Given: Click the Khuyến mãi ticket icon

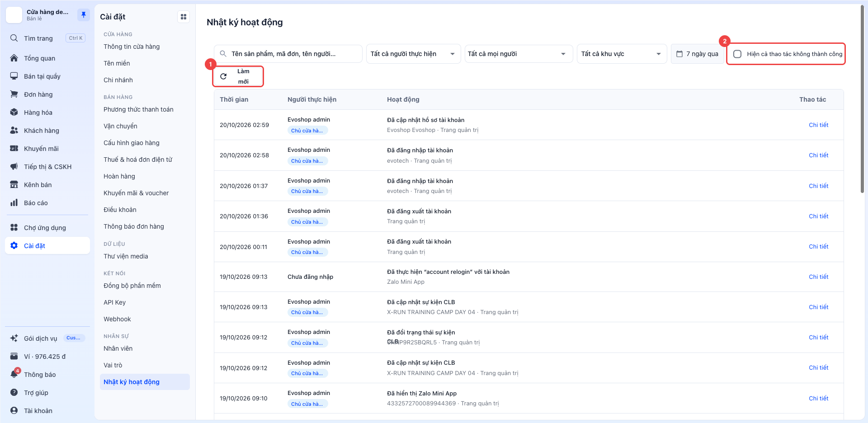Looking at the screenshot, I should (14, 149).
